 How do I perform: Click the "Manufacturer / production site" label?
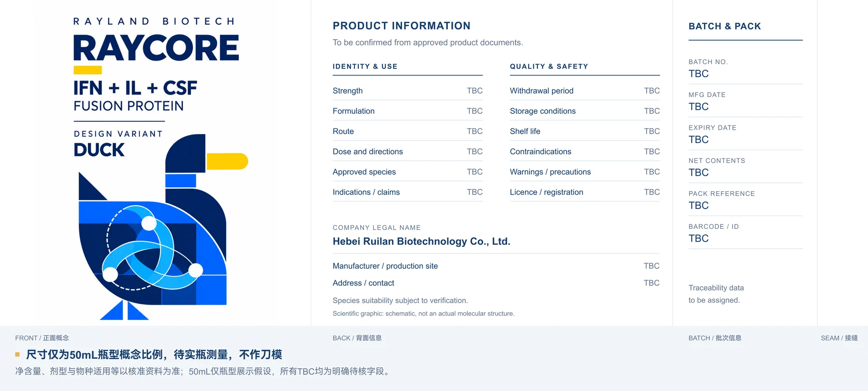[x=385, y=266]
